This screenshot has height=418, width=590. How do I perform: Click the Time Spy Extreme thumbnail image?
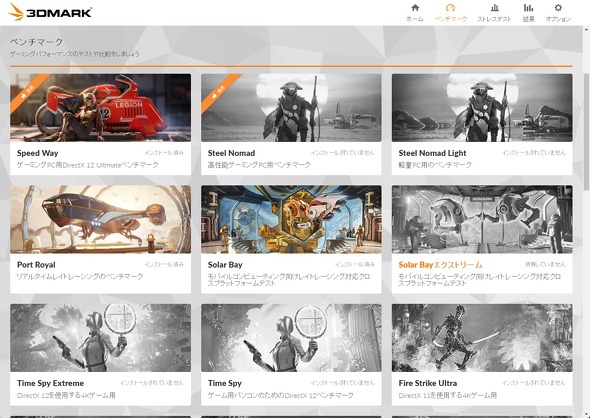pos(100,338)
